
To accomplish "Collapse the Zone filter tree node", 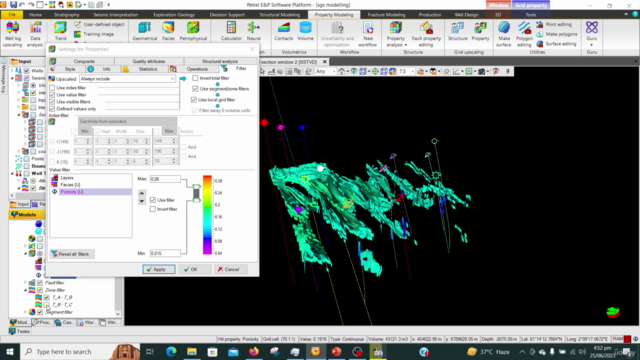I will point(25,290).
